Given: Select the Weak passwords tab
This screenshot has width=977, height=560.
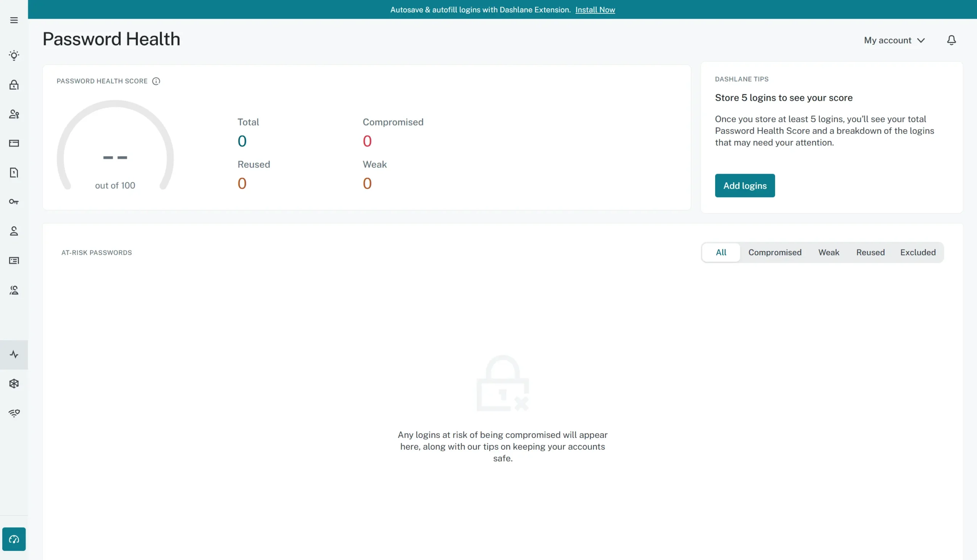Looking at the screenshot, I should click(829, 252).
